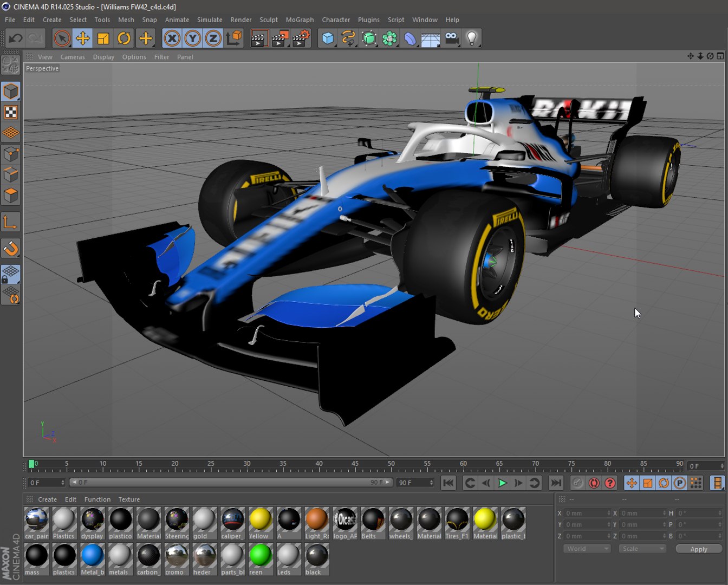Open the viewport Cameras menu
The height and width of the screenshot is (585, 728).
coord(73,57)
